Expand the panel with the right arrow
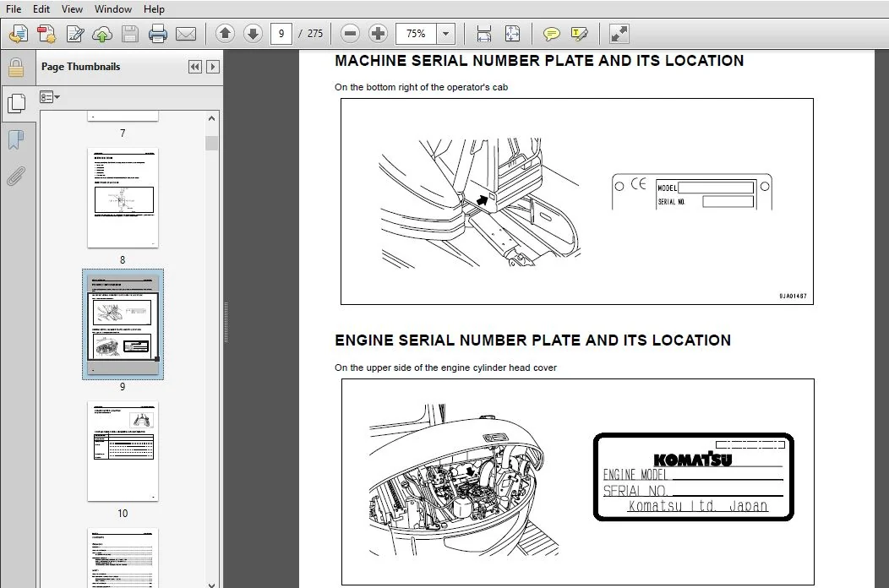 [213, 67]
